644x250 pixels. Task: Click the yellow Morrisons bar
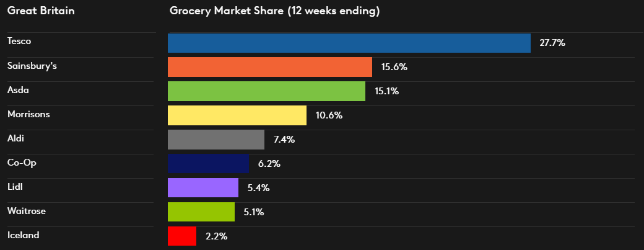tap(237, 115)
